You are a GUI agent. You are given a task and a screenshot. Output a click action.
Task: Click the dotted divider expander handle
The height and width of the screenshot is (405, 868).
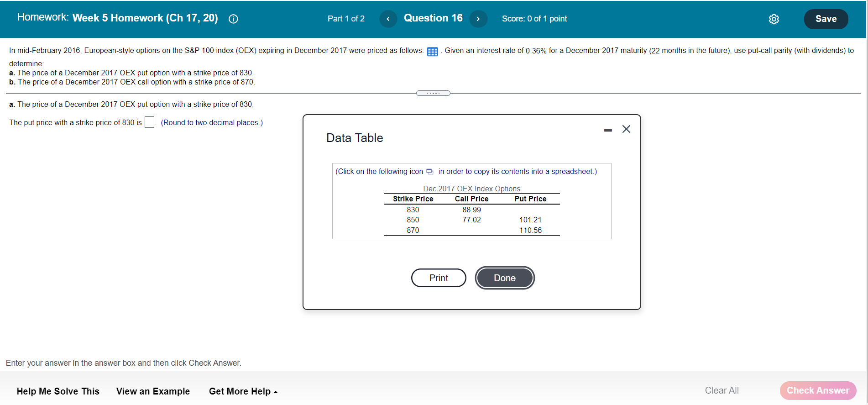(433, 93)
